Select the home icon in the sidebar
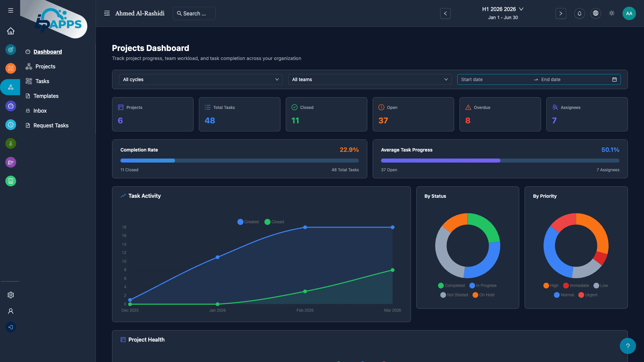This screenshot has width=644, height=362. [10, 31]
